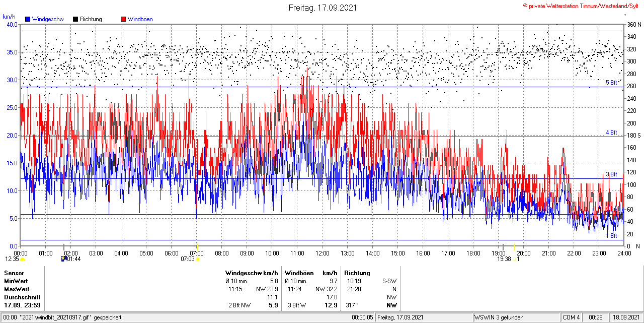Click the 2 Bft NW table entry

click(x=239, y=305)
